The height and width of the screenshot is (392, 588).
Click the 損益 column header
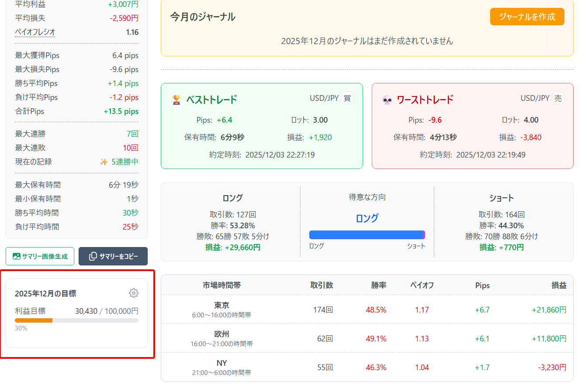click(559, 285)
